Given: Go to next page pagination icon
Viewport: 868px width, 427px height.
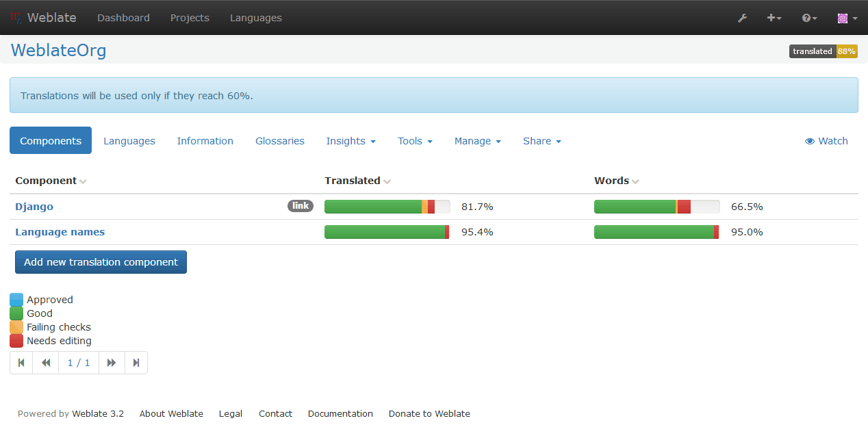Looking at the screenshot, I should (112, 363).
